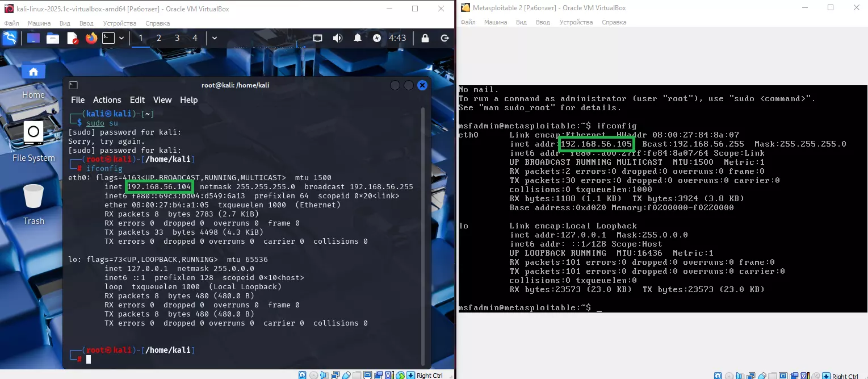Open Файл menu in Kali VirtualBox window
Image resolution: width=868 pixels, height=379 pixels.
tap(11, 23)
